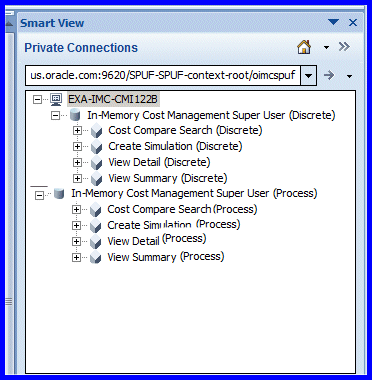Click the EXA-IMC-CMI122B server computer icon
372x380 pixels.
(56, 99)
